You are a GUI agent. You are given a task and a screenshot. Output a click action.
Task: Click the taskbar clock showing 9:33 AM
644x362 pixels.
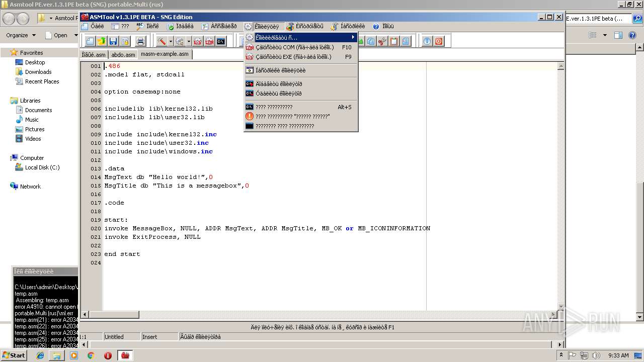pos(618,355)
